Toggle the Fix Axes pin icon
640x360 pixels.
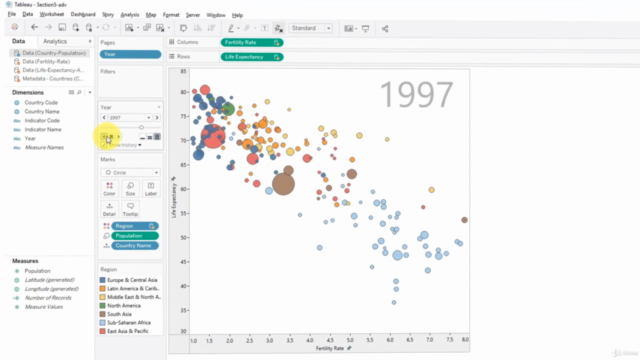278,28
